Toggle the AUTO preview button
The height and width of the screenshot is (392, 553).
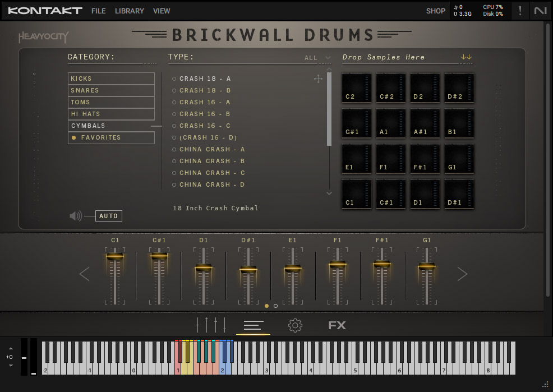[109, 216]
